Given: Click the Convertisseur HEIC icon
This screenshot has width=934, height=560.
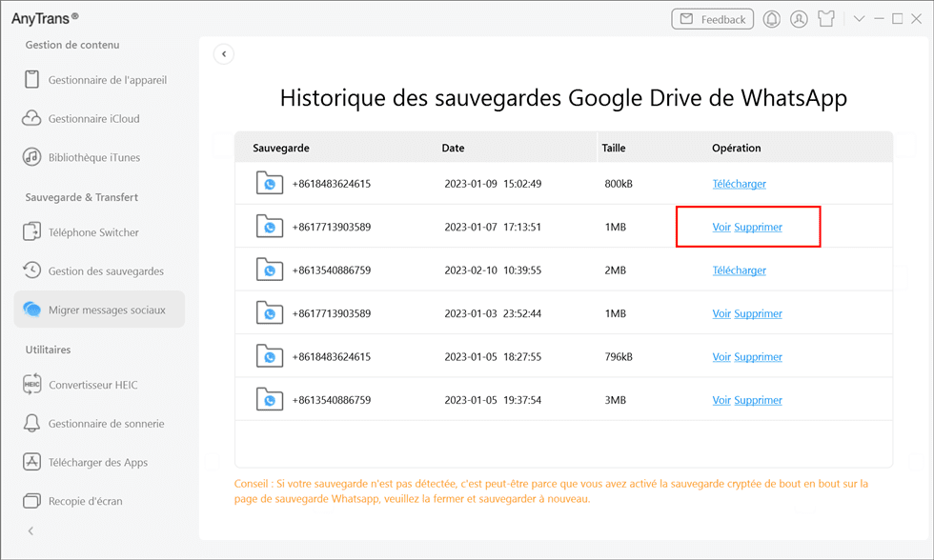Looking at the screenshot, I should point(31,385).
